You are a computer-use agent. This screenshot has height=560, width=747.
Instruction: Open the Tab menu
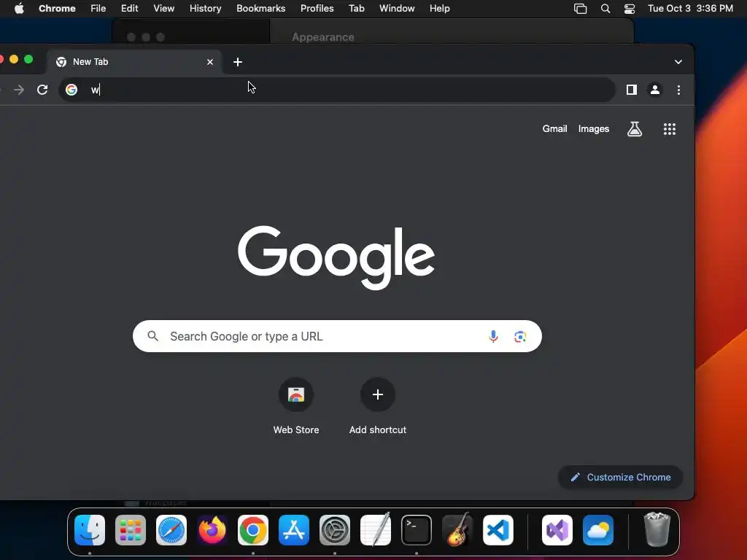(x=356, y=8)
